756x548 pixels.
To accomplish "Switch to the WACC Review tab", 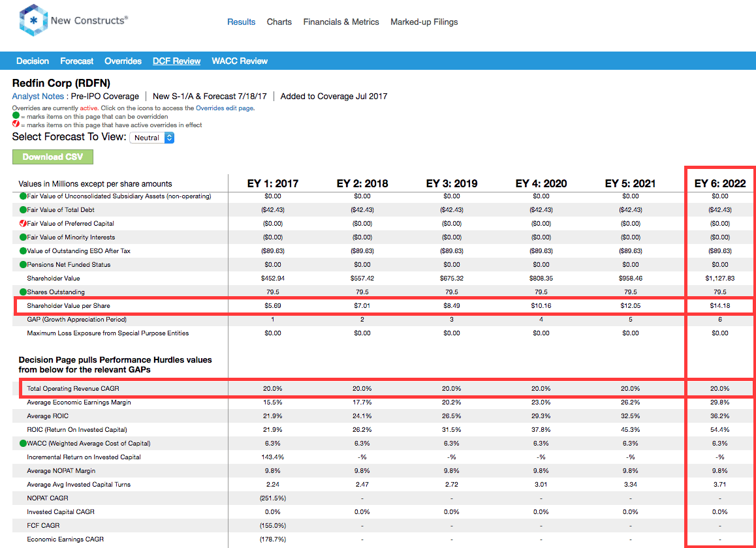I will [240, 61].
